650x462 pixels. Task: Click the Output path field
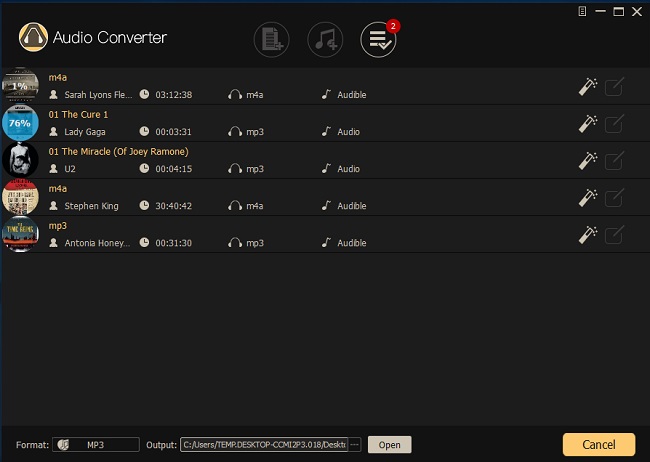click(x=264, y=445)
